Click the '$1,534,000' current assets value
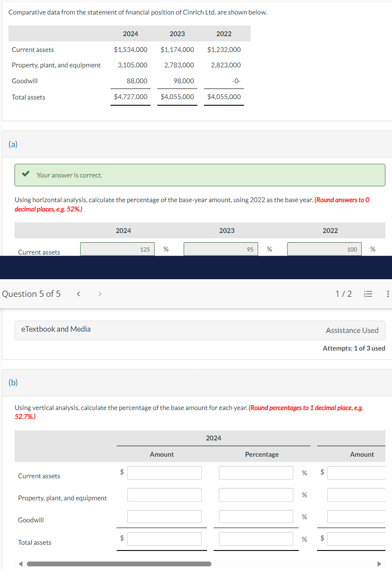 pos(130,49)
